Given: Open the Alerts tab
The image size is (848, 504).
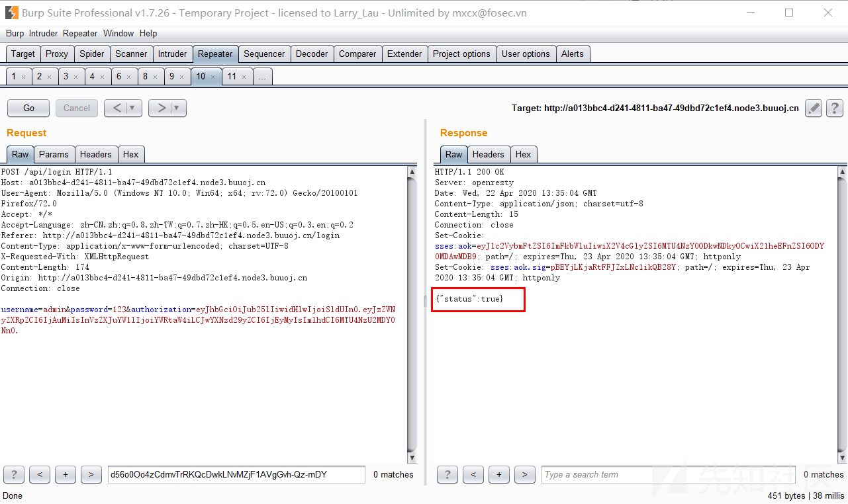Looking at the screenshot, I should pyautogui.click(x=573, y=54).
